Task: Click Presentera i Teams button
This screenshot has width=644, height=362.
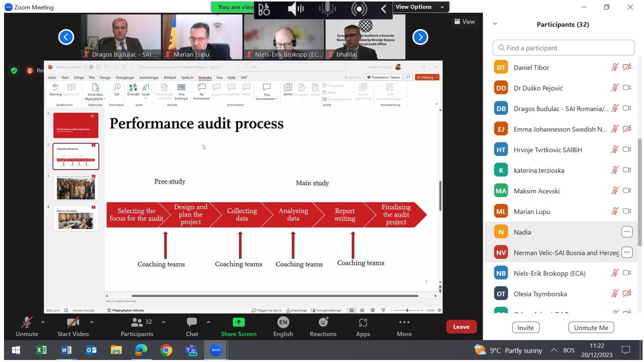Action: [x=384, y=77]
